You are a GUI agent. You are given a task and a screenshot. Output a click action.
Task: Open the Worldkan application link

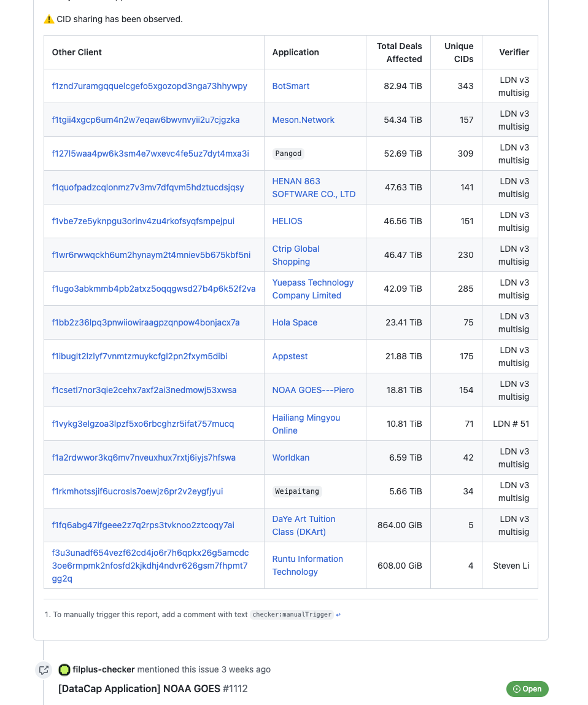[290, 458]
